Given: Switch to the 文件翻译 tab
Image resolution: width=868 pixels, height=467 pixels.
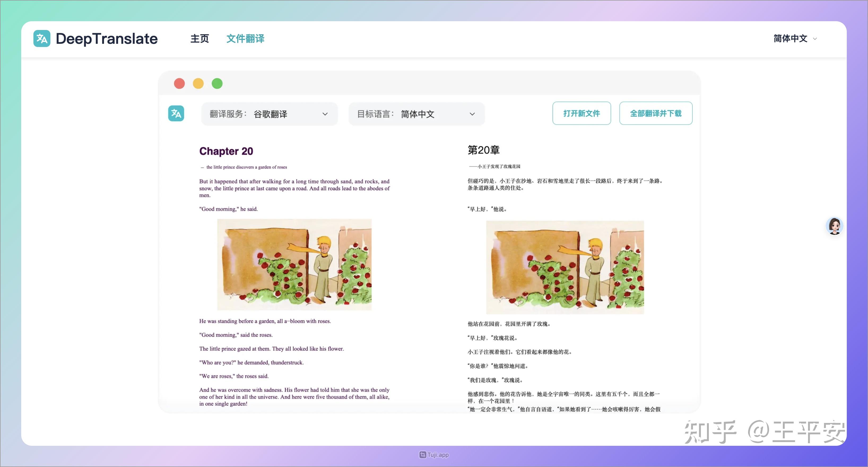Looking at the screenshot, I should click(x=245, y=38).
